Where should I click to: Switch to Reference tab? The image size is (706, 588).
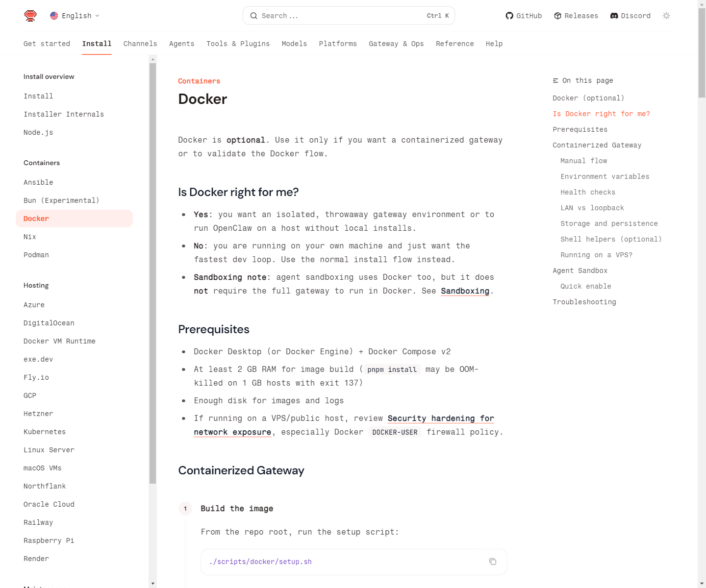tap(454, 44)
